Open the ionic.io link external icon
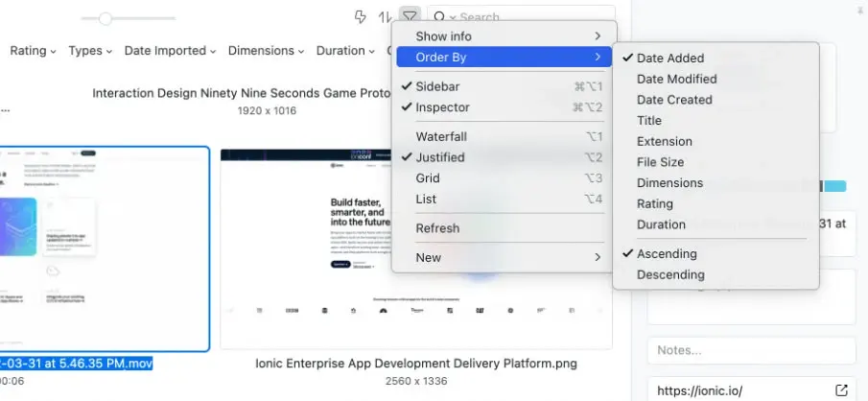Viewport: 868px width, 401px height. click(841, 390)
